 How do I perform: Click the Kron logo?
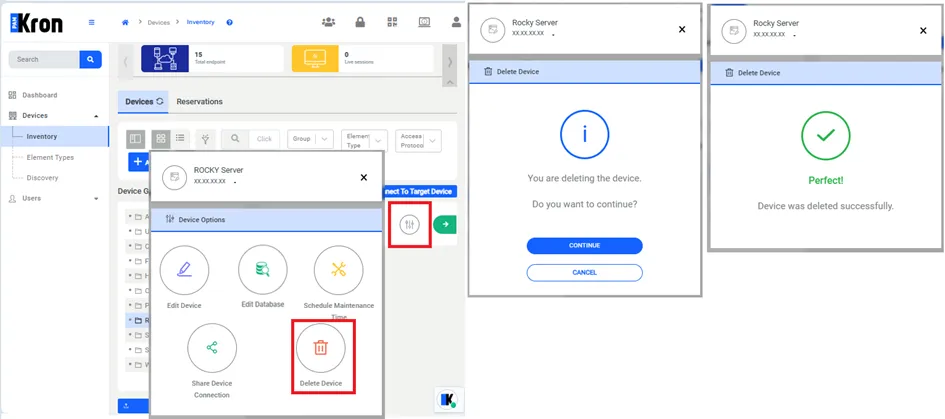coord(36,23)
